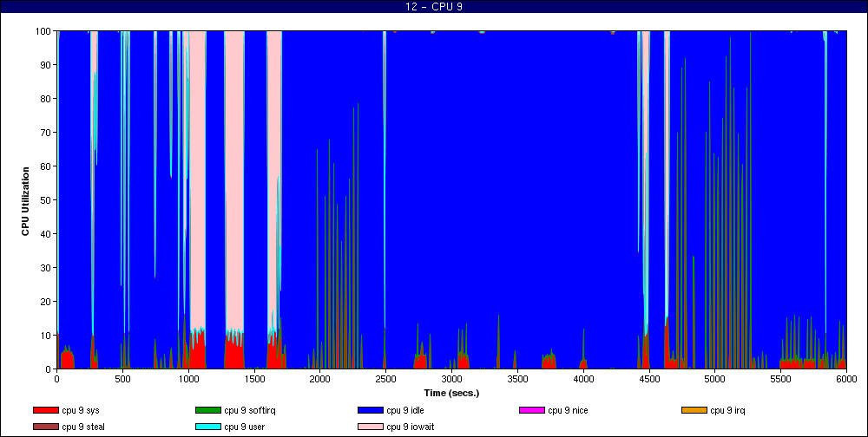This screenshot has width=868, height=437.
Task: Click the 6000 tick label on time axis
Action: coord(847,379)
